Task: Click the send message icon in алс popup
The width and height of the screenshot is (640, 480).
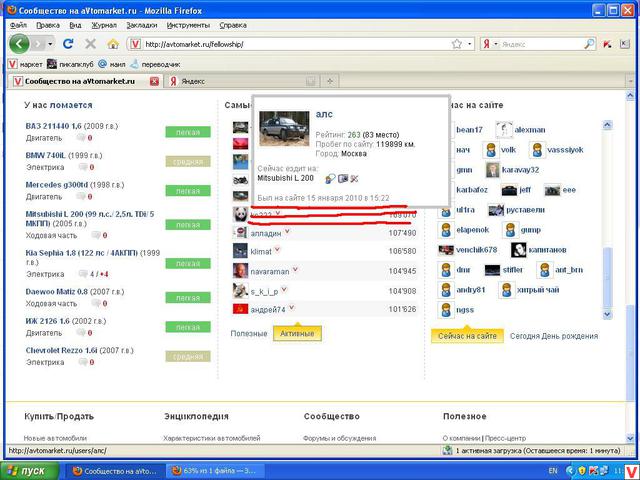Action: (330, 178)
